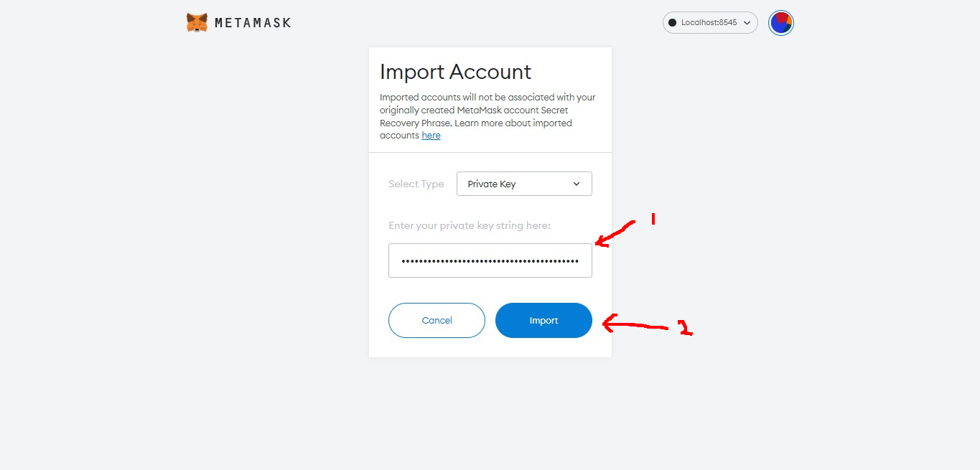This screenshot has height=470, width=980.
Task: Click the fox head inside the MetaMask logo
Action: click(x=197, y=22)
